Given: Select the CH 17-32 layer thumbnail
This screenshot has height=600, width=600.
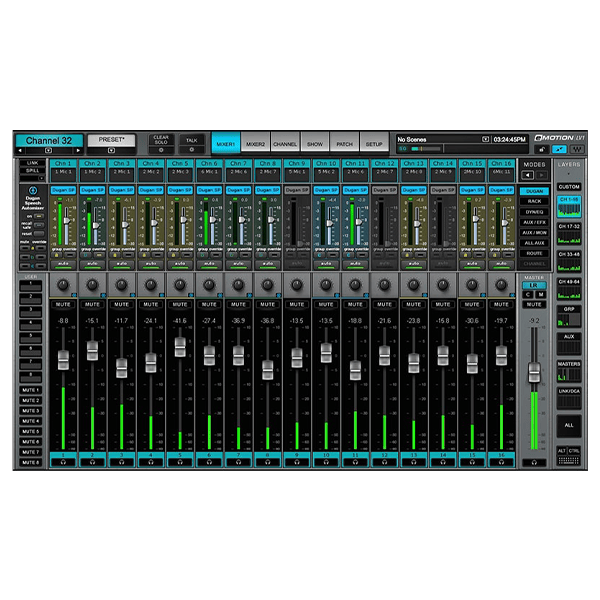Looking at the screenshot, I should 569,234.
